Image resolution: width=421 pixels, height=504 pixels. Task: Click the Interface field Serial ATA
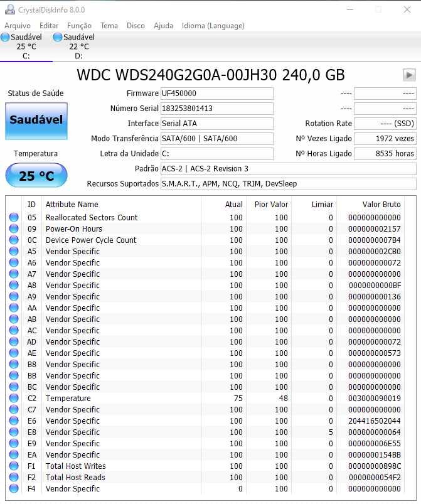click(x=217, y=124)
